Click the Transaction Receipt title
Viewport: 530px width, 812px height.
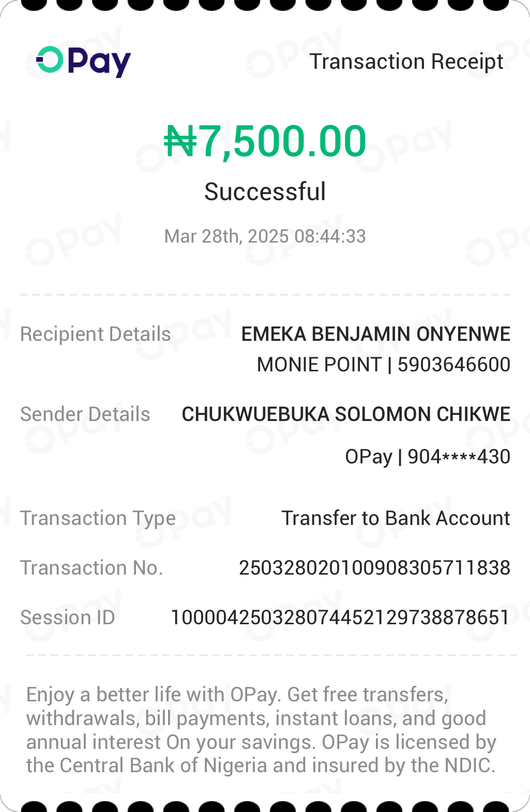tap(406, 62)
